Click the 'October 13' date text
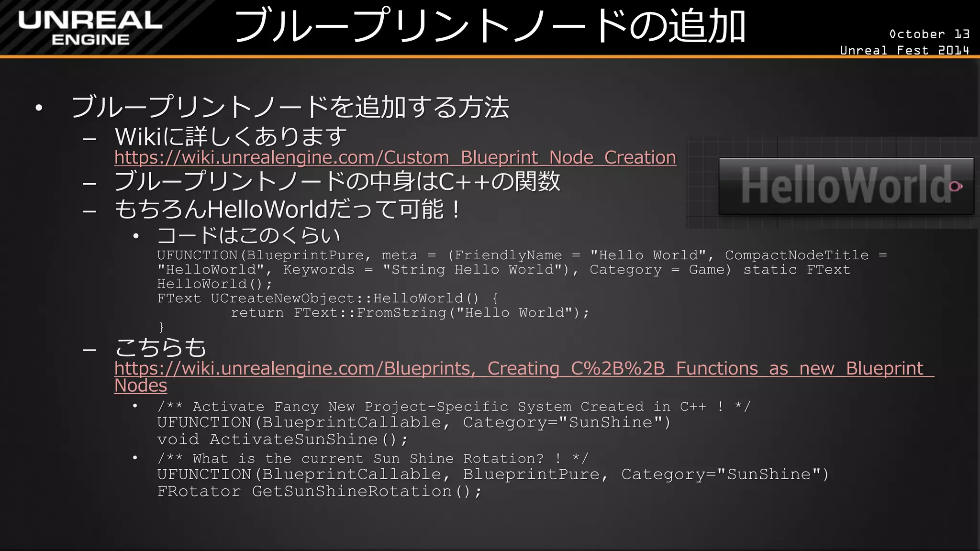The image size is (980, 551). pyautogui.click(x=929, y=34)
